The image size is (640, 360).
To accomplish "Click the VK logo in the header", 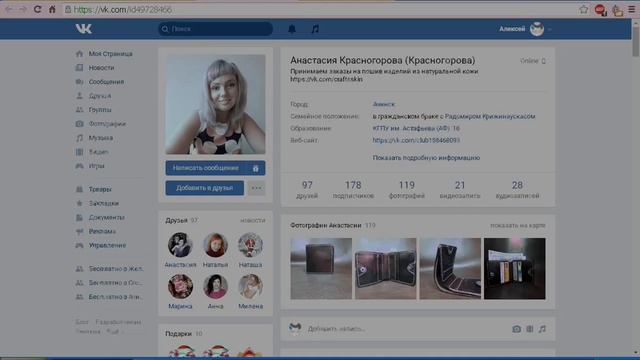I will pyautogui.click(x=84, y=29).
